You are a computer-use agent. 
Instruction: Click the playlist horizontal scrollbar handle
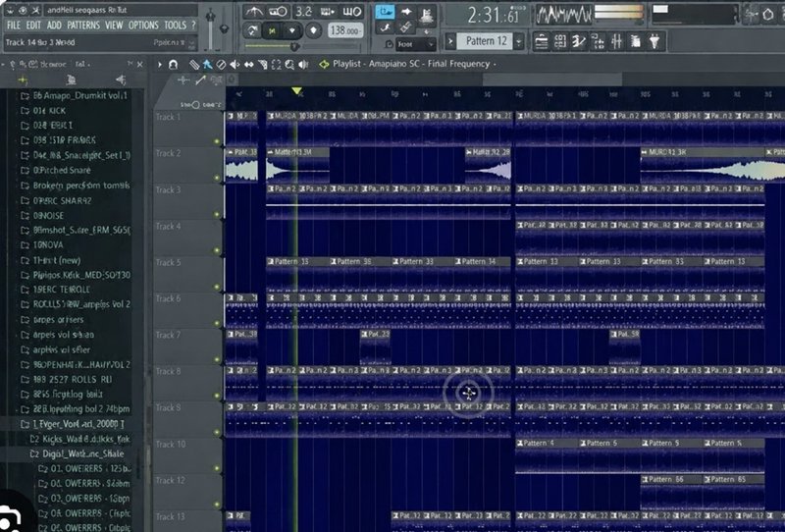(552, 80)
